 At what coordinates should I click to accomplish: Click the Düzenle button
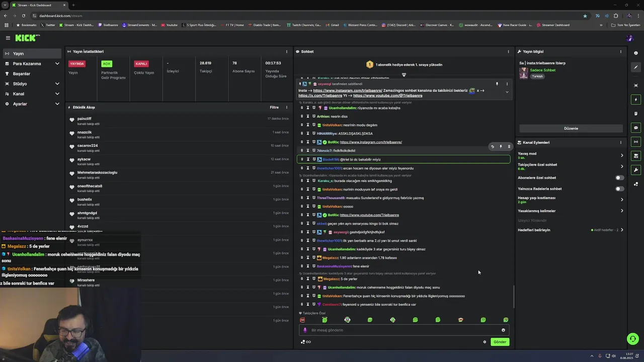(x=571, y=128)
